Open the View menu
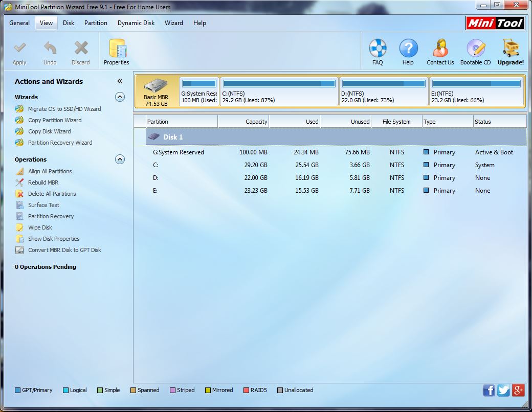The image size is (532, 412). tap(46, 22)
